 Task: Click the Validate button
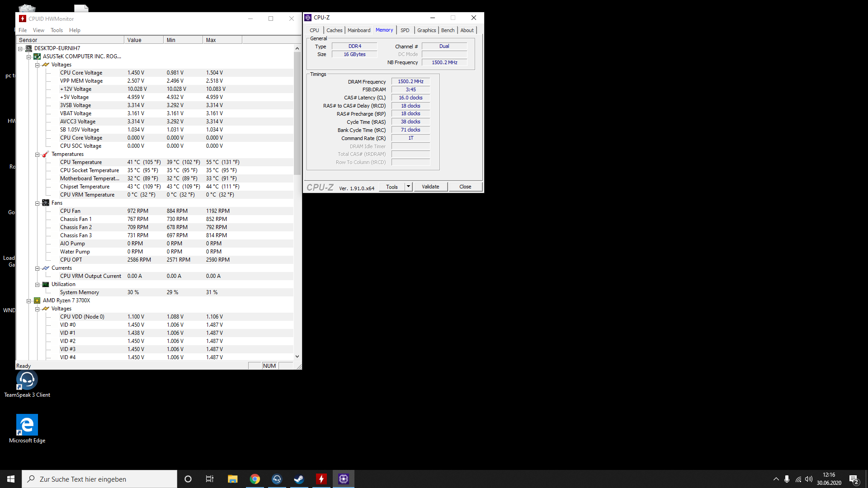click(x=430, y=187)
